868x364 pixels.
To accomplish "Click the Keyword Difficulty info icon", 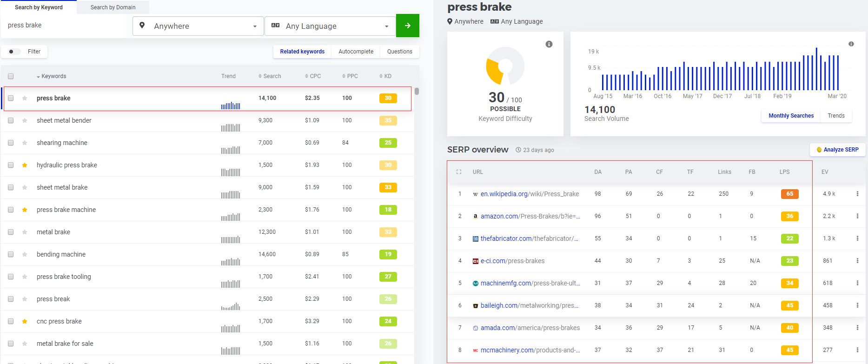I will [549, 44].
